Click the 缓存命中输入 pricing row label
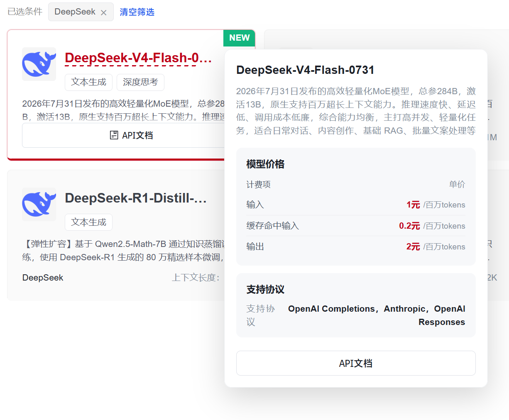 click(272, 226)
